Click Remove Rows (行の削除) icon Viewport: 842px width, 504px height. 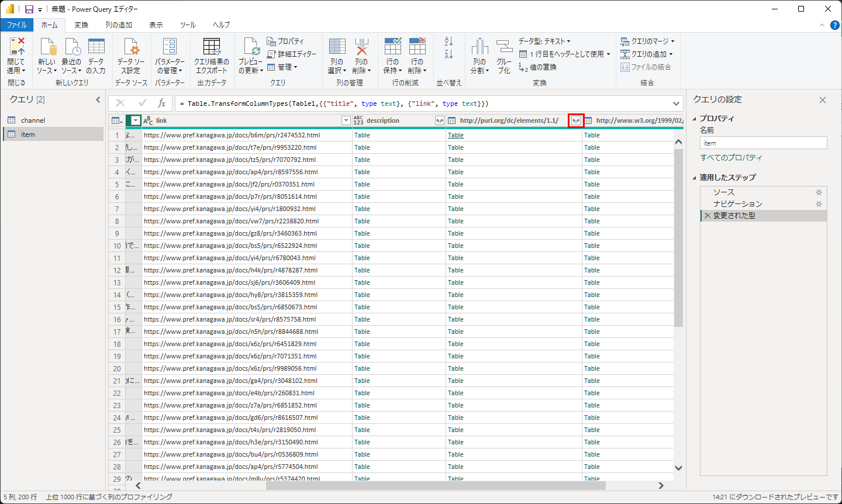point(417,47)
